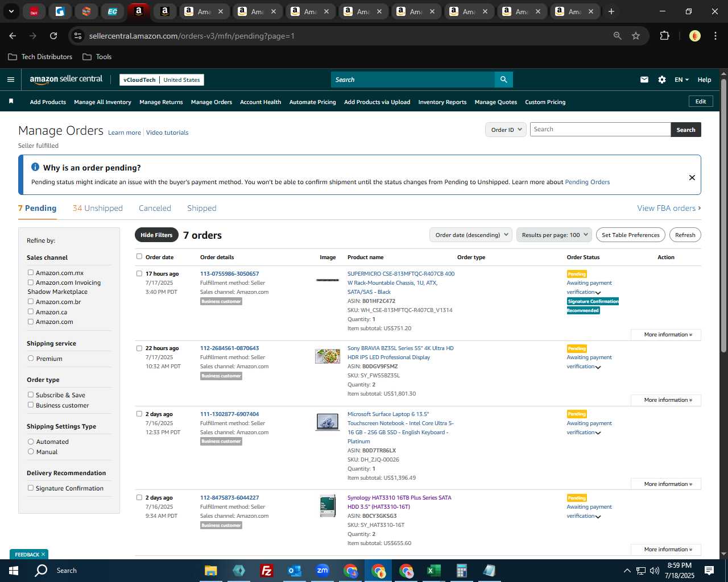Open the messages envelope icon
The height and width of the screenshot is (582, 728).
click(x=644, y=80)
